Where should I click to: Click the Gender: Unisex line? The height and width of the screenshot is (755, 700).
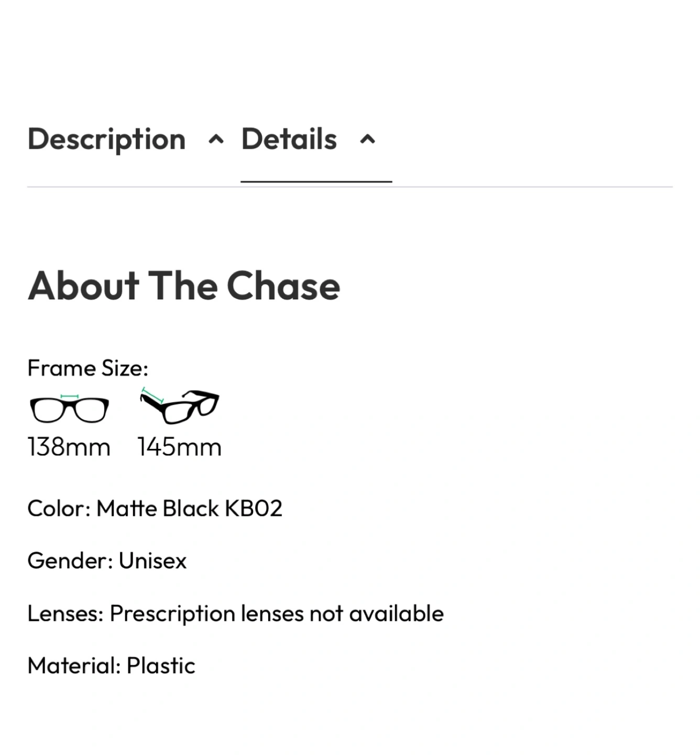[x=107, y=561]
